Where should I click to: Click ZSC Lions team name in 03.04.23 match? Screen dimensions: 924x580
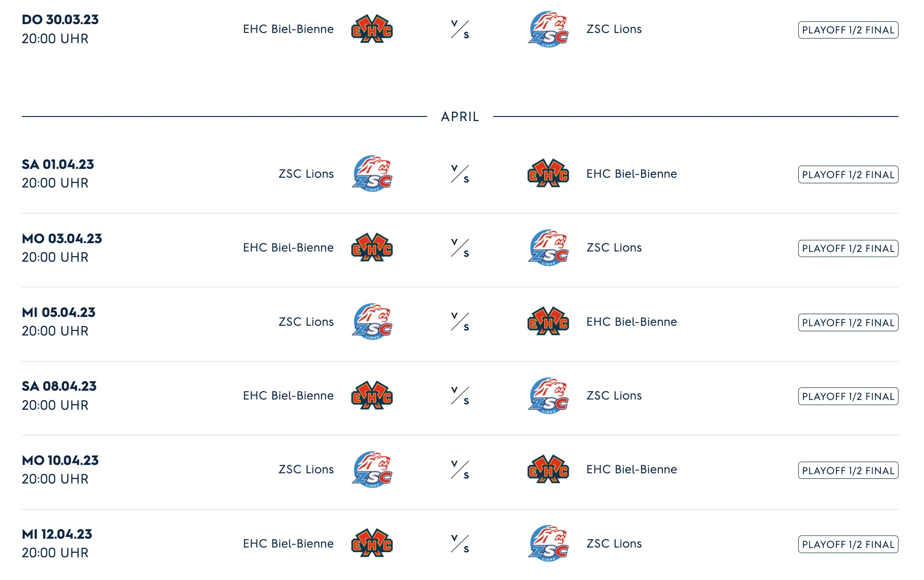coord(614,248)
